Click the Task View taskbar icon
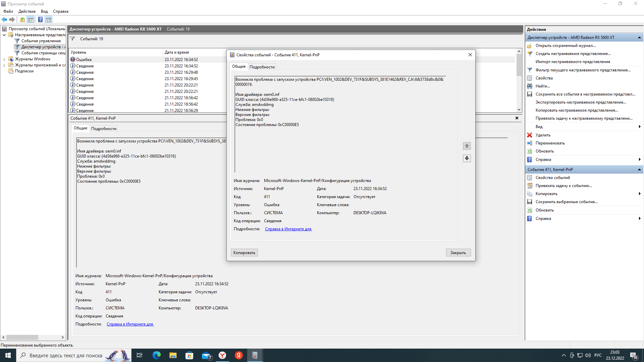 [140, 355]
